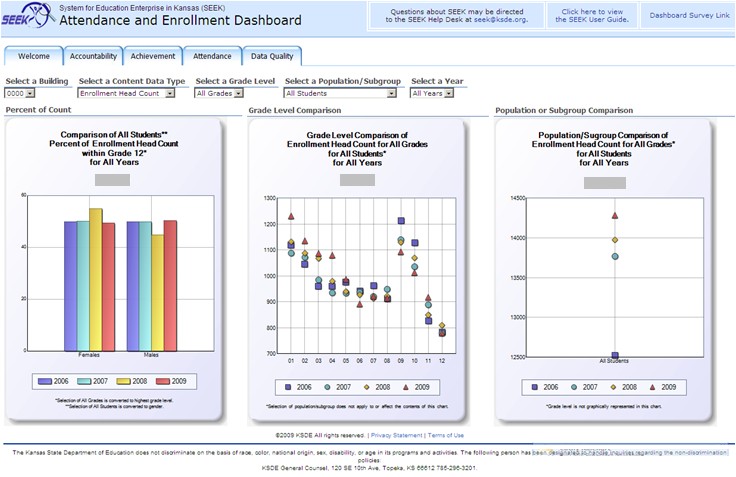The image size is (736, 477).
Task: Click the 2009 triangle marker in grade chart legend
Action: [404, 387]
